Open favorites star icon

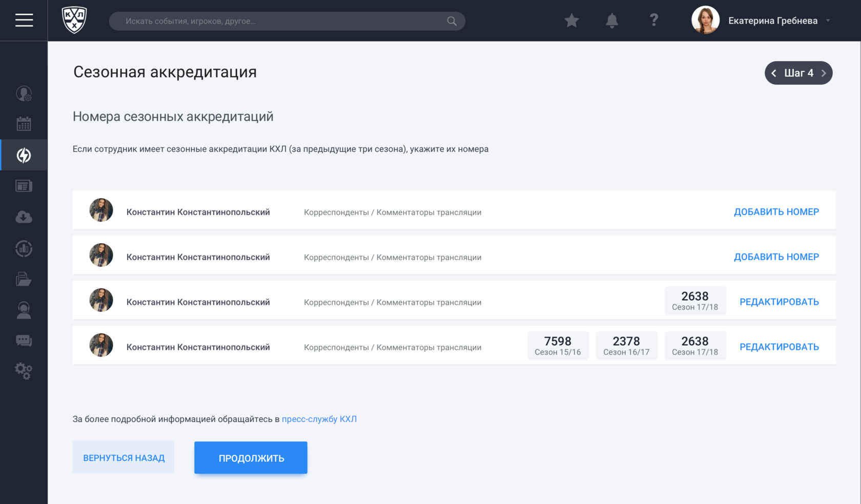pyautogui.click(x=571, y=20)
